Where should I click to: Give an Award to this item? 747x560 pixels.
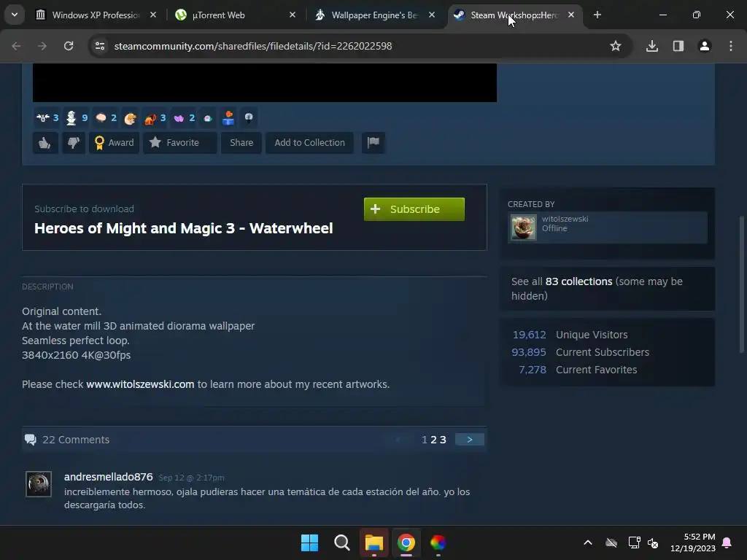(114, 143)
